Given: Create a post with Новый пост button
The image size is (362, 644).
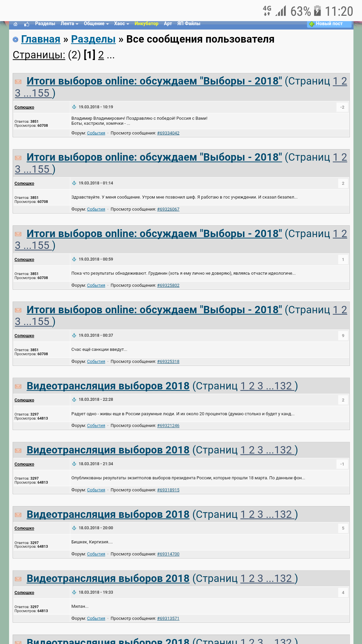Looking at the screenshot, I should tap(329, 24).
